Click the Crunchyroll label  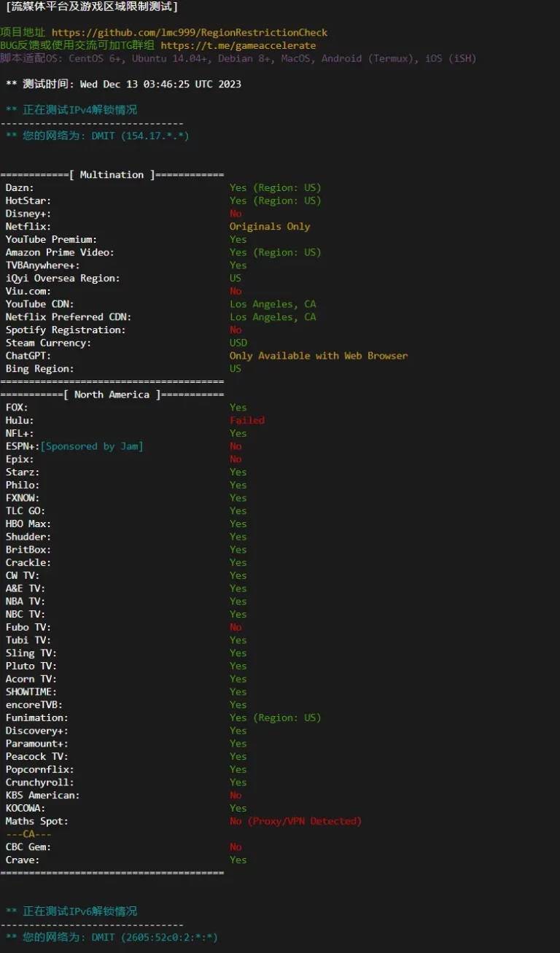tap(40, 782)
